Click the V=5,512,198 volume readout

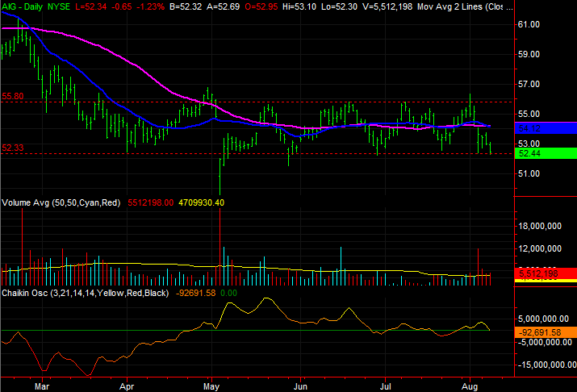click(x=387, y=6)
